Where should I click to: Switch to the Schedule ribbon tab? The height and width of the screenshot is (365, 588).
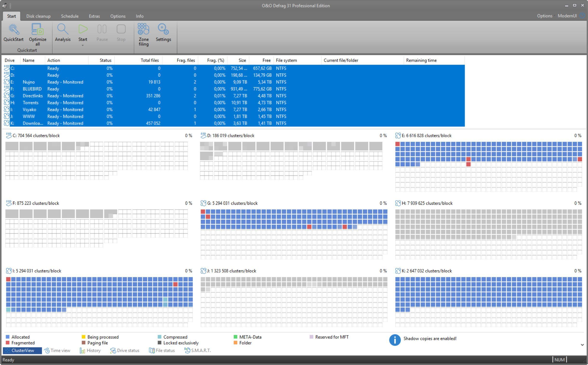pyautogui.click(x=70, y=16)
